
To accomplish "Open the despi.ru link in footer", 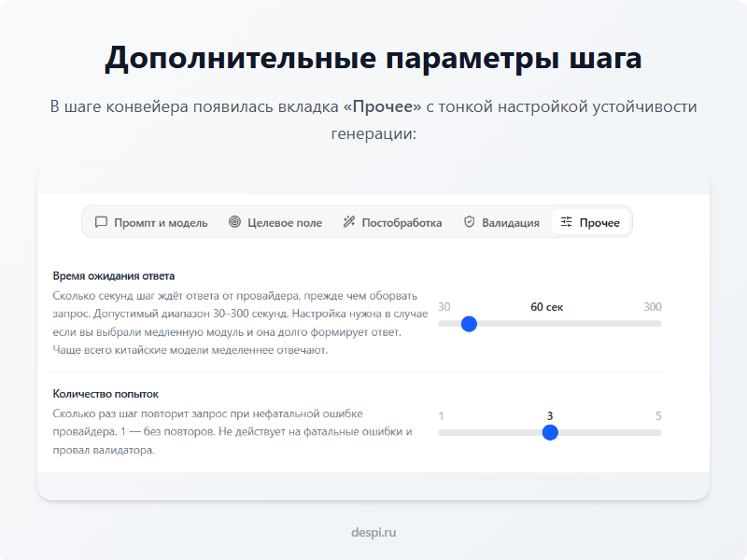I will click(x=373, y=532).
